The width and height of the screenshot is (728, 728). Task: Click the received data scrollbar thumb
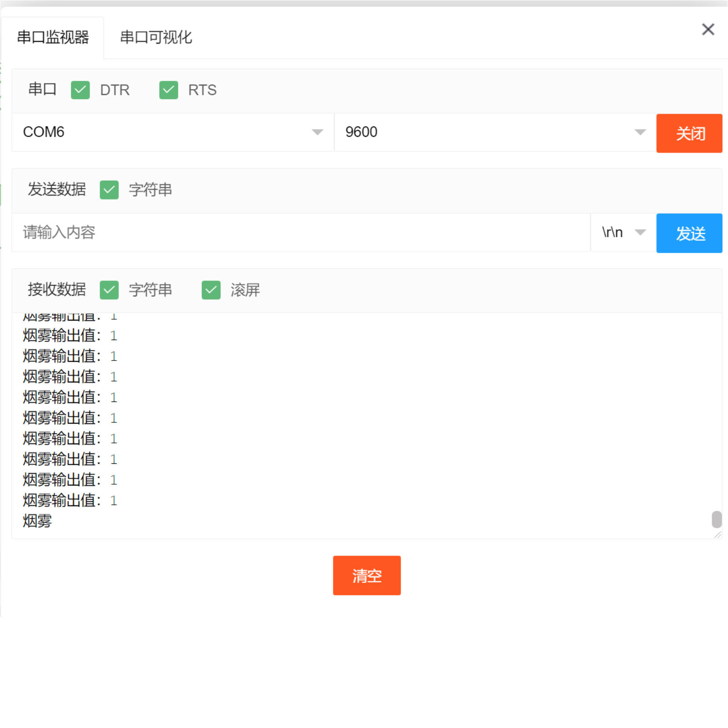tap(717, 519)
